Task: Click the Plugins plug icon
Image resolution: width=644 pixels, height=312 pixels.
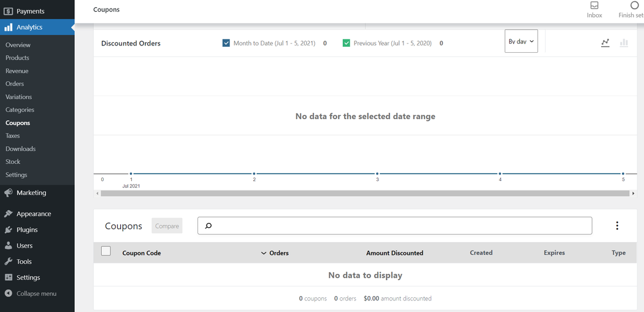Action: pyautogui.click(x=8, y=230)
